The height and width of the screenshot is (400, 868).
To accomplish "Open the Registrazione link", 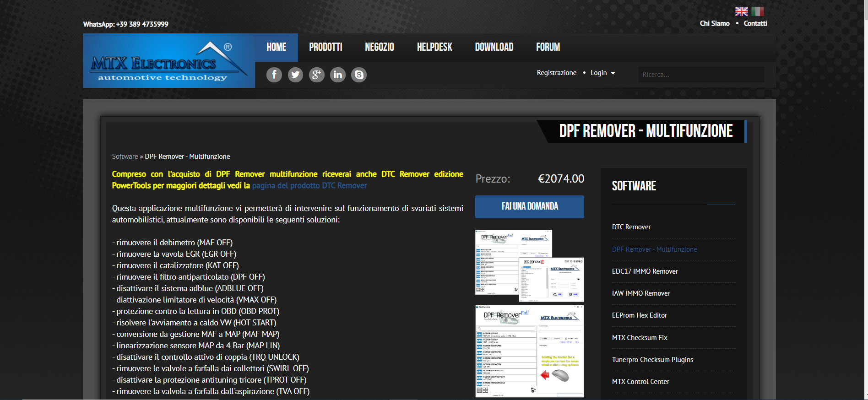I will coord(556,73).
